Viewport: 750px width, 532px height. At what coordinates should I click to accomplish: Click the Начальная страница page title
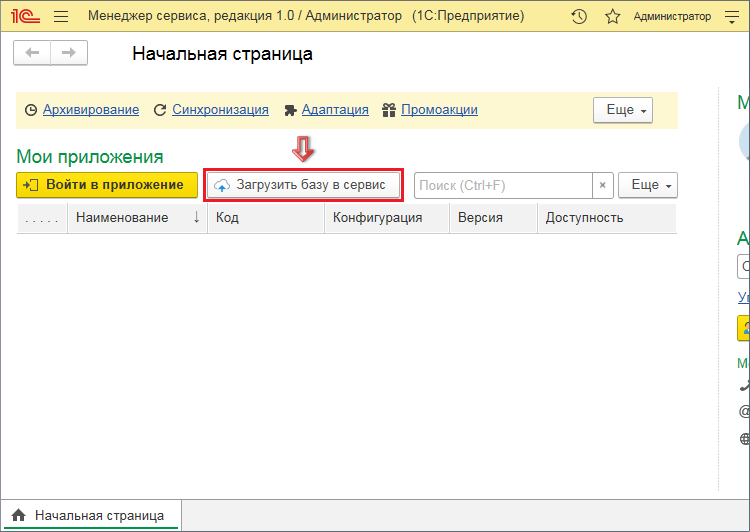pos(222,54)
